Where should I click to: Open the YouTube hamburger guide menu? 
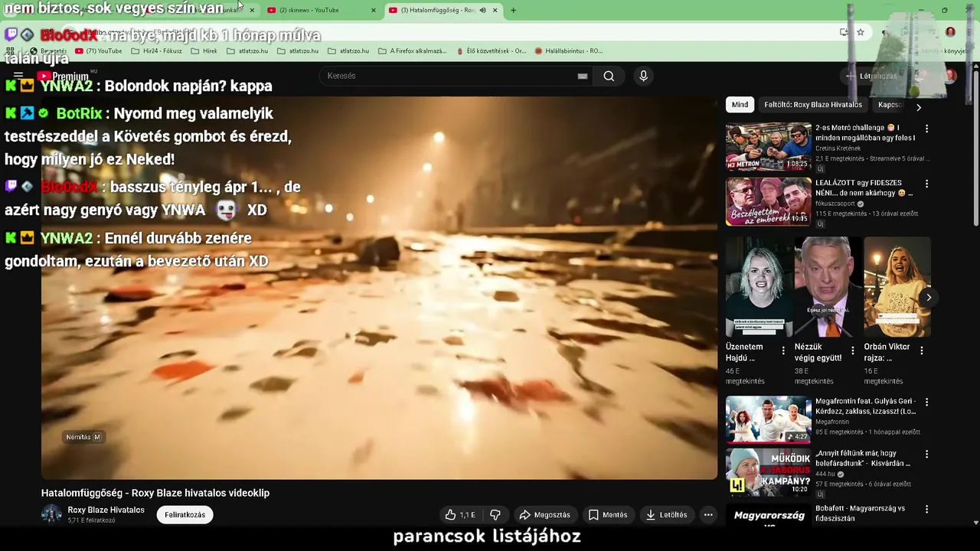[x=18, y=76]
